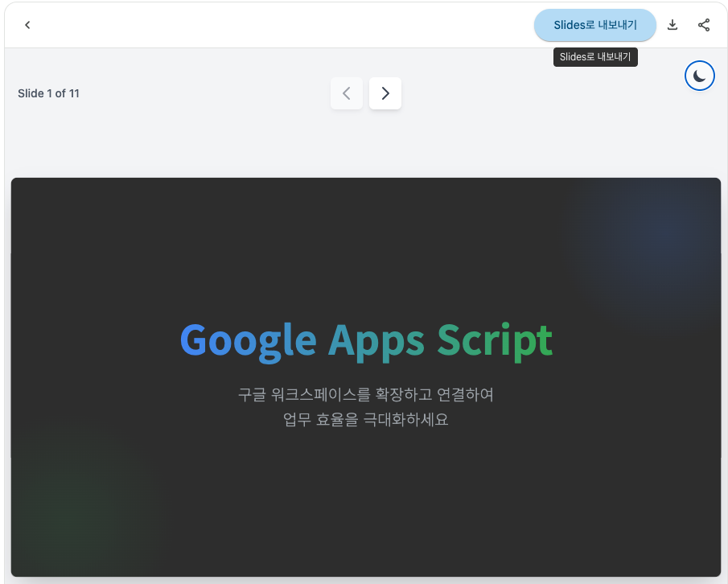Click the download arrow beside the export button
The width and height of the screenshot is (728, 584).
click(x=672, y=24)
